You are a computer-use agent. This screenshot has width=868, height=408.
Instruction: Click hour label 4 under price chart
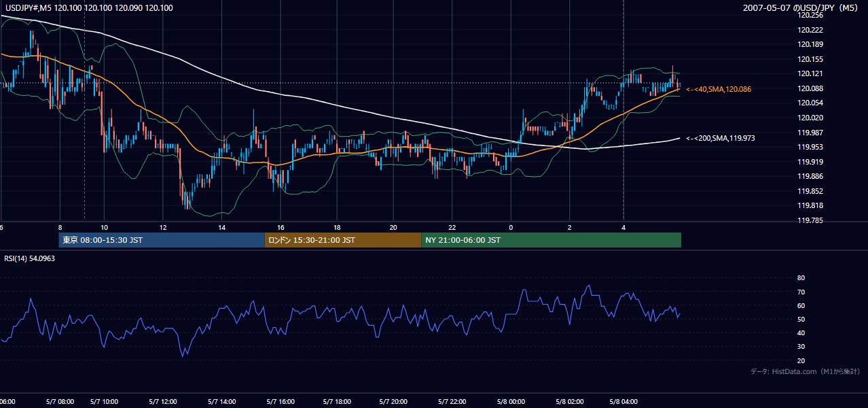(x=623, y=227)
